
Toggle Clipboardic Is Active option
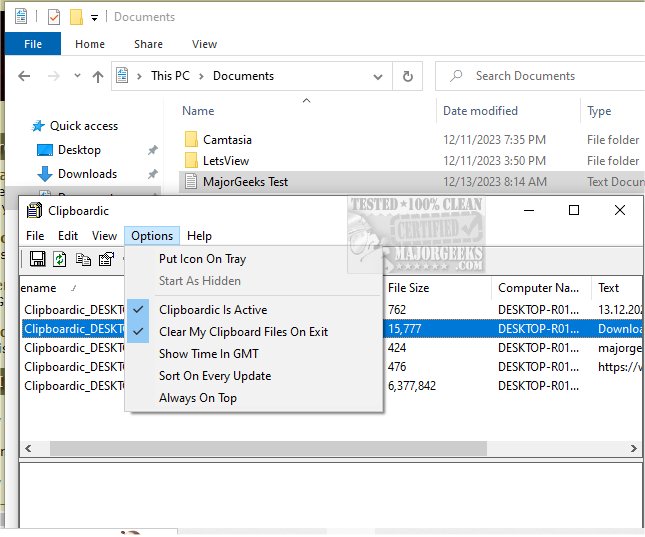(254, 309)
